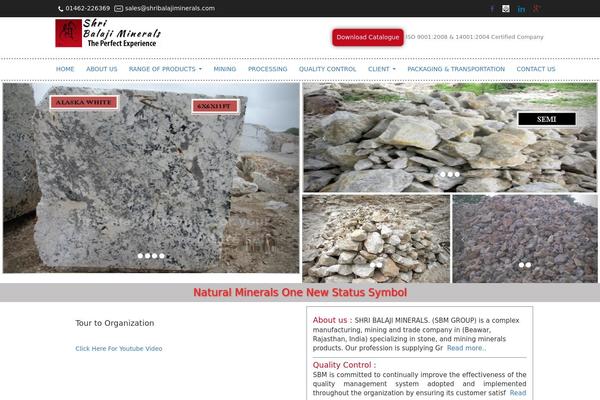
Task: Click The Perfect Experience tagline
Action: pyautogui.click(x=122, y=43)
